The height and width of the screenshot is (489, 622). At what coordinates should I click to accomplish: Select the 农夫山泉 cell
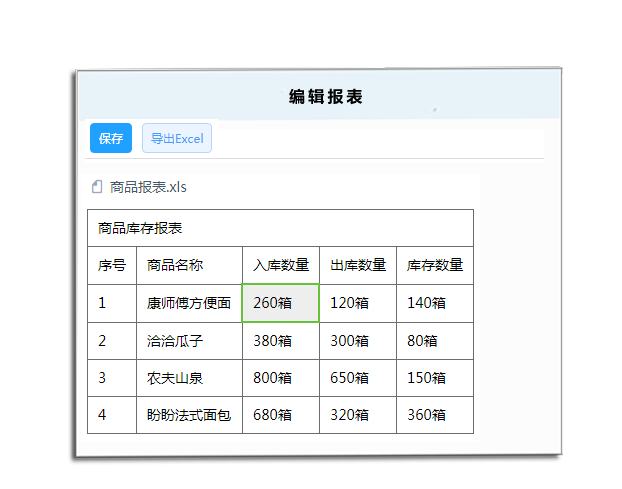click(x=189, y=378)
